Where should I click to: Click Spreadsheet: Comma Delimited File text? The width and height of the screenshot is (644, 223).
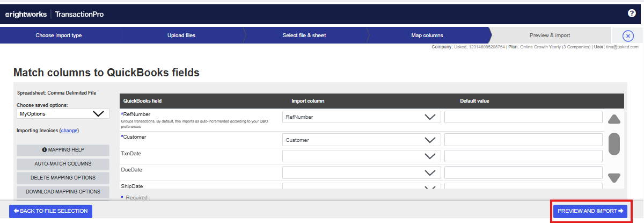pyautogui.click(x=56, y=93)
